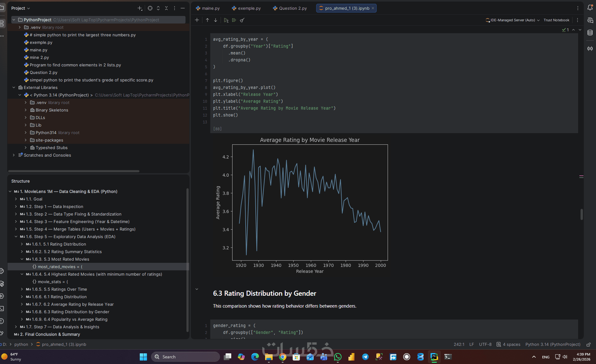
Task: Open Google Chrome from the taskbar
Action: [283, 357]
